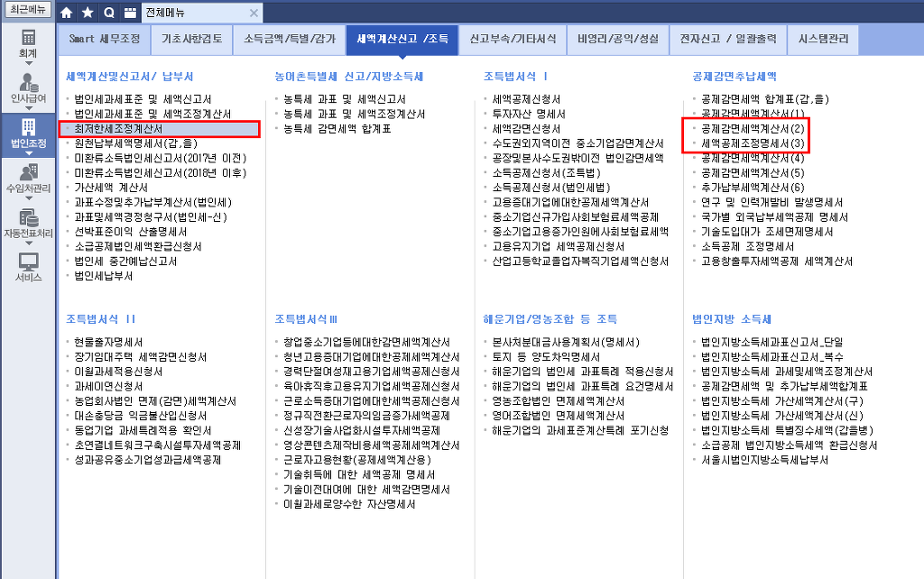Open the 서비스 sidebar module
The width and height of the screenshot is (924, 579).
tap(28, 268)
